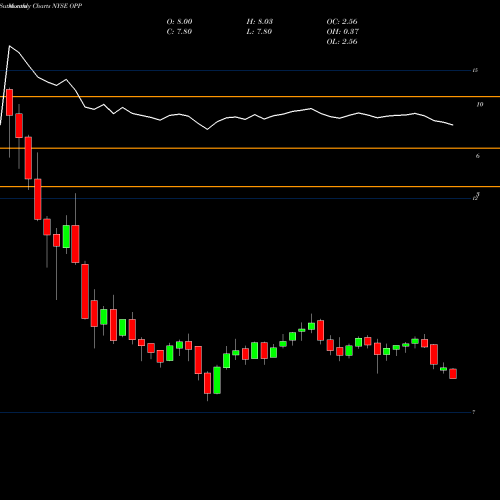The width and height of the screenshot is (500, 500).
Task: Click the first tall red candlestick at the left
Action: 9,102
